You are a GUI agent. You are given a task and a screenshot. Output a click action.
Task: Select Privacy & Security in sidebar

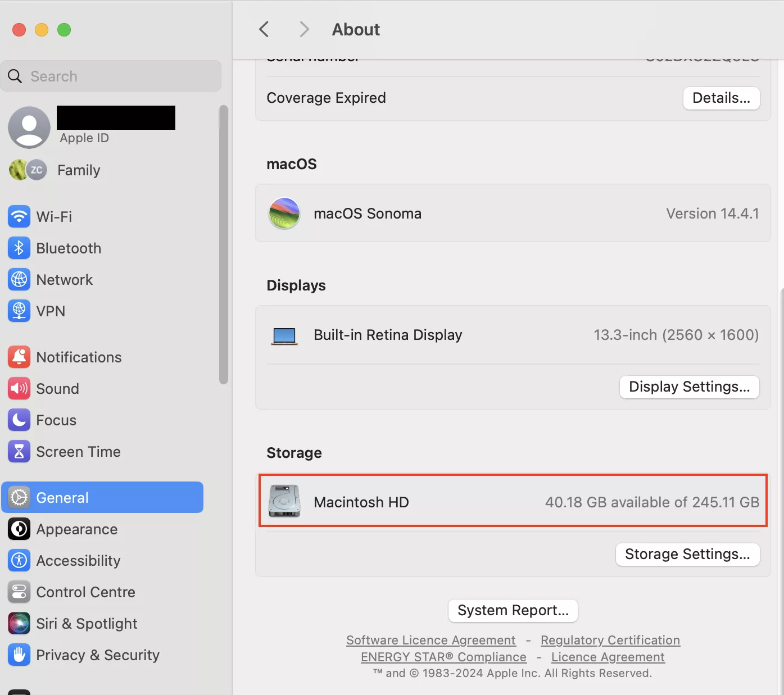97,655
